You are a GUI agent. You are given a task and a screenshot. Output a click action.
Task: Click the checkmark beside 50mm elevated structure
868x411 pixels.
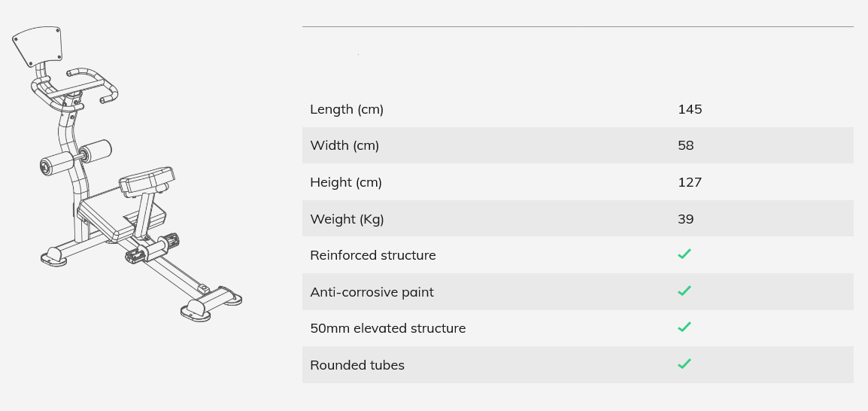pos(684,327)
